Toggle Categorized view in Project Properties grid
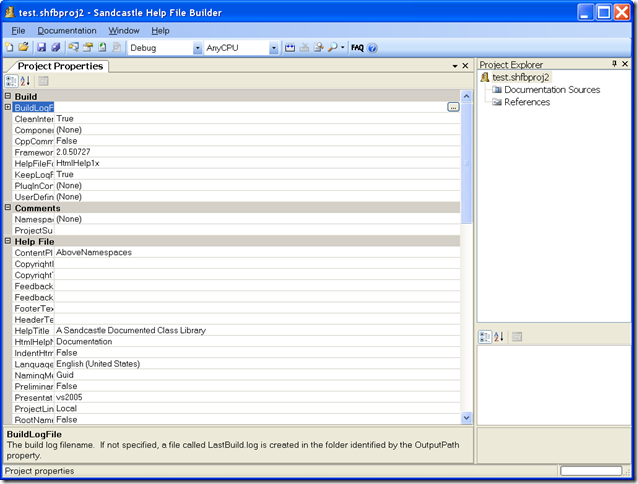The height and width of the screenshot is (484, 638). point(11,81)
